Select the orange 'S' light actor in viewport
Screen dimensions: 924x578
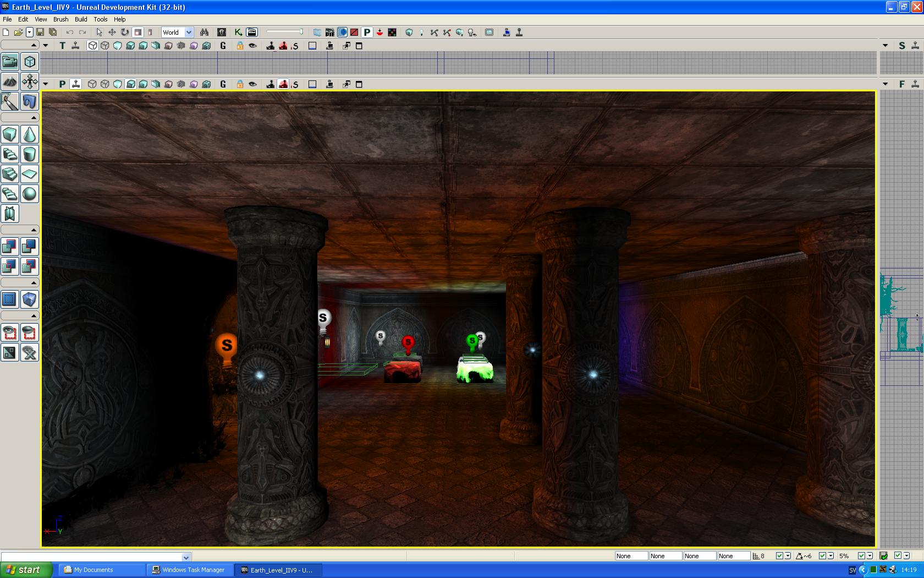point(226,348)
